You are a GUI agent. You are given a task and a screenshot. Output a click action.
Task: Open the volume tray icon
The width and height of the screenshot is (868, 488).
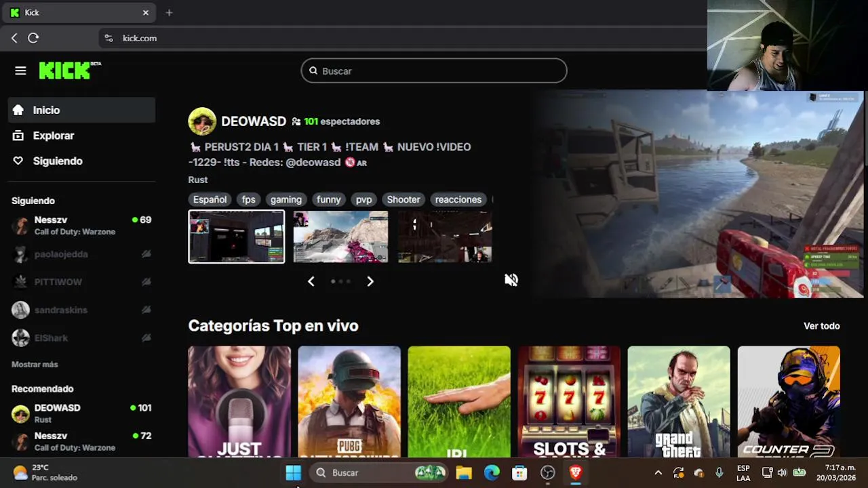pos(782,472)
